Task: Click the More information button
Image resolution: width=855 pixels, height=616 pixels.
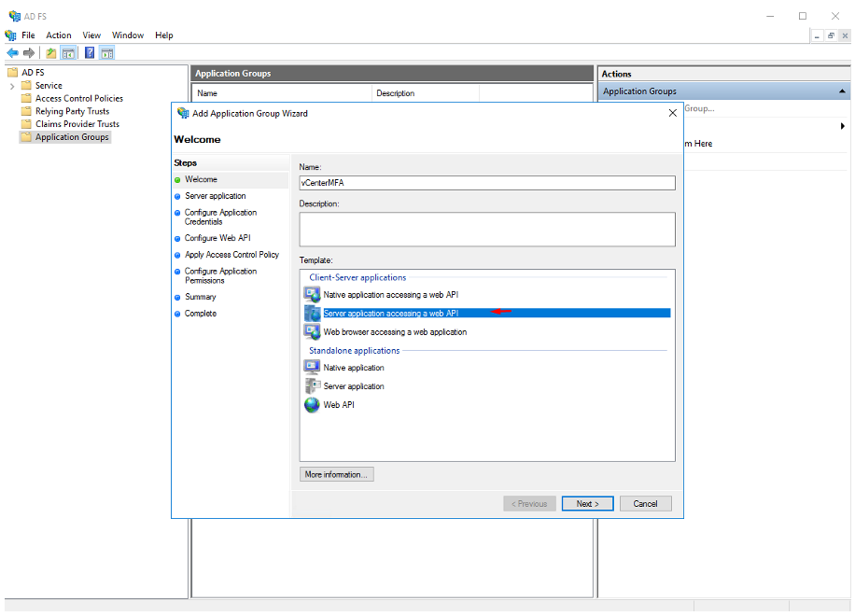Action: [x=336, y=475]
